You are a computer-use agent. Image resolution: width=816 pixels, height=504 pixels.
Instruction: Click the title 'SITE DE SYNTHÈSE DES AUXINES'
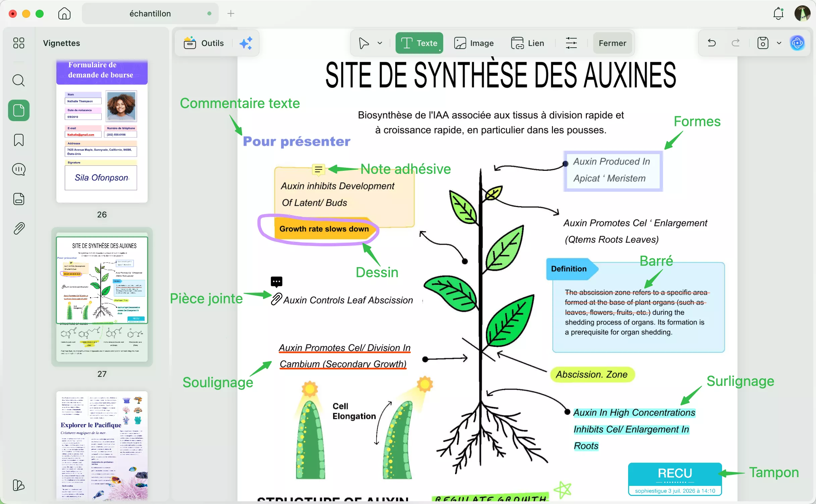coord(501,74)
